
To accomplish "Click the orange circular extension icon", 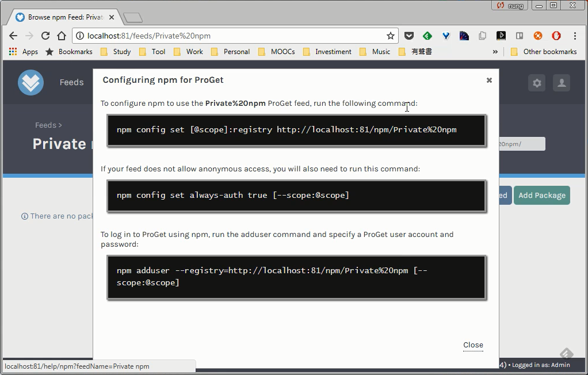I will (538, 36).
